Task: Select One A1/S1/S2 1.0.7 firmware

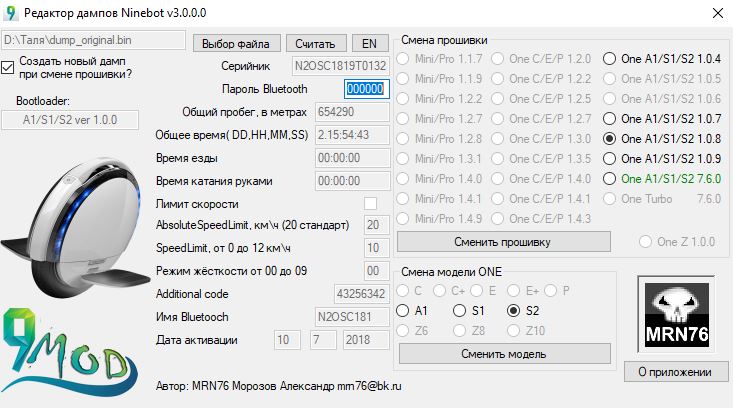Action: [x=610, y=119]
